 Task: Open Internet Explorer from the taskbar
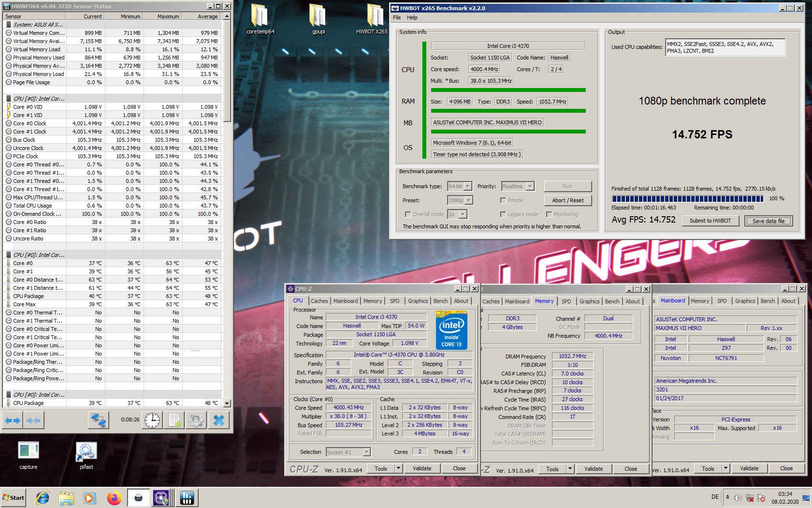pos(43,497)
